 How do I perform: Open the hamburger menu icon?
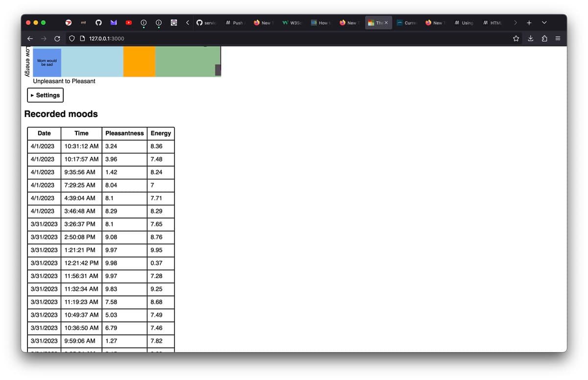point(559,38)
